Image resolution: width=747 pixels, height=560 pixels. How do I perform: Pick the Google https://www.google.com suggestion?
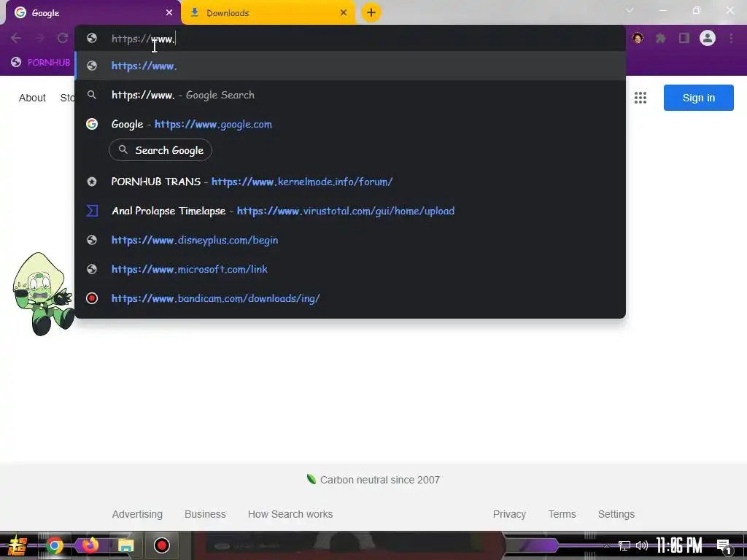[350, 124]
